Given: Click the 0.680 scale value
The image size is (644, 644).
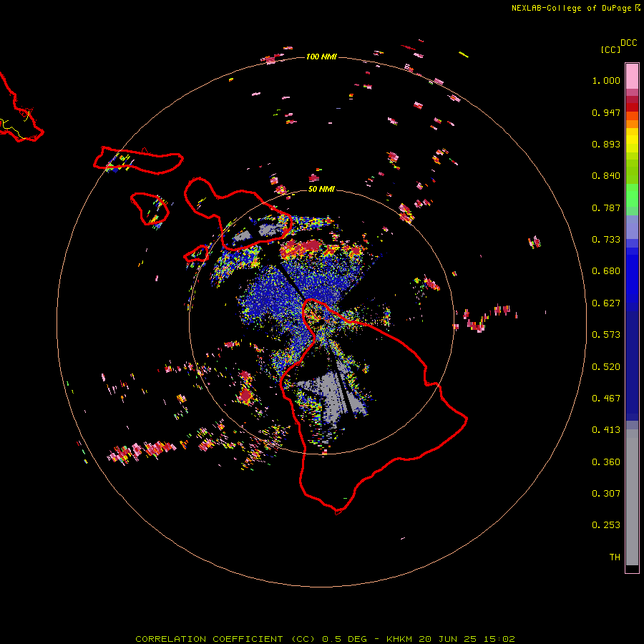Looking at the screenshot, I should [606, 271].
